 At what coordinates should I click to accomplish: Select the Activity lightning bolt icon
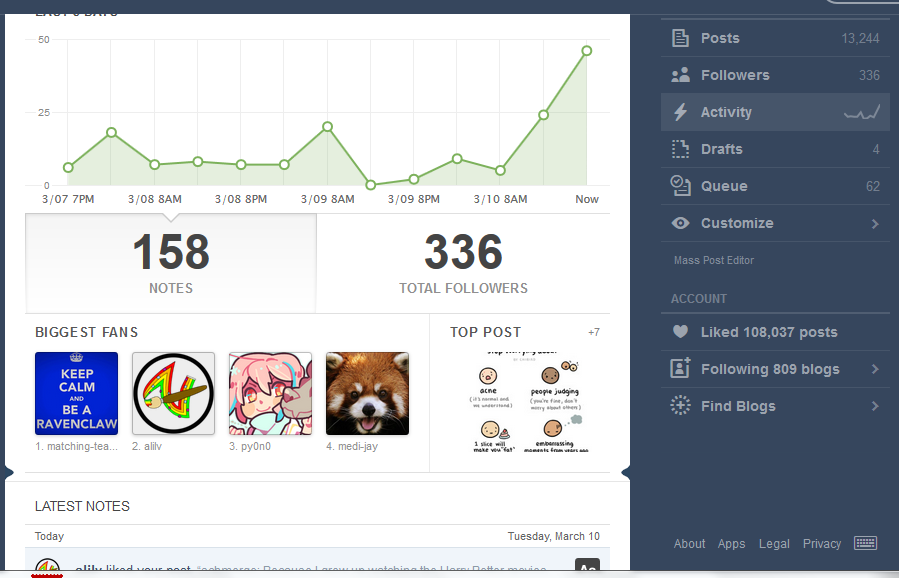pos(681,112)
